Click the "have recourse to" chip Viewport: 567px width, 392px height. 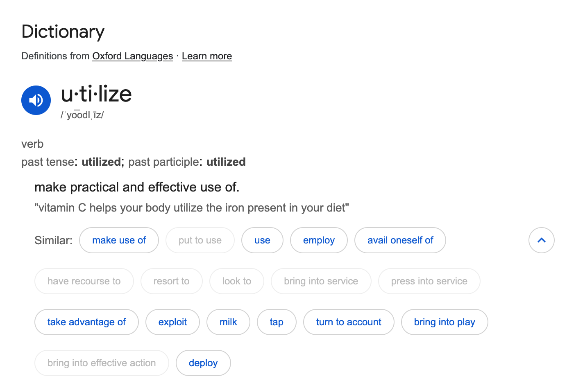84,281
